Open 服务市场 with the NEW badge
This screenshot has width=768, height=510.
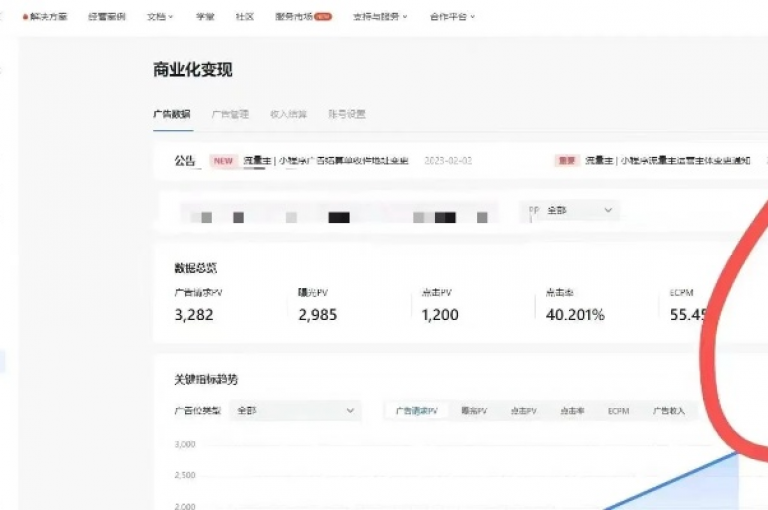coord(303,17)
